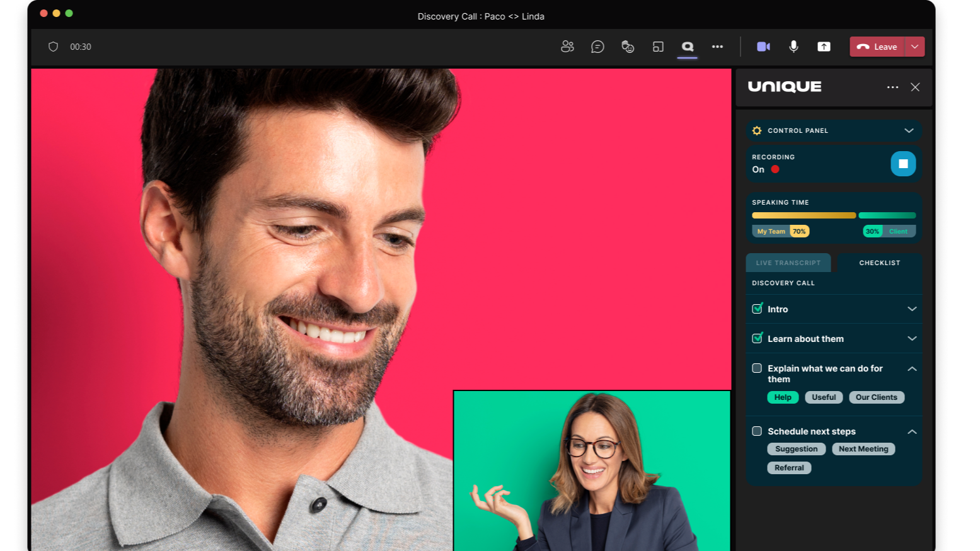Open the Leave options dropdown arrow
Image resolution: width=980 pixels, height=551 pixels.
(x=914, y=47)
